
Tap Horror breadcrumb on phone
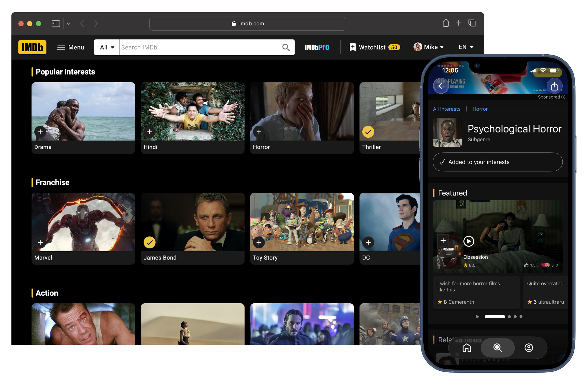pyautogui.click(x=480, y=109)
